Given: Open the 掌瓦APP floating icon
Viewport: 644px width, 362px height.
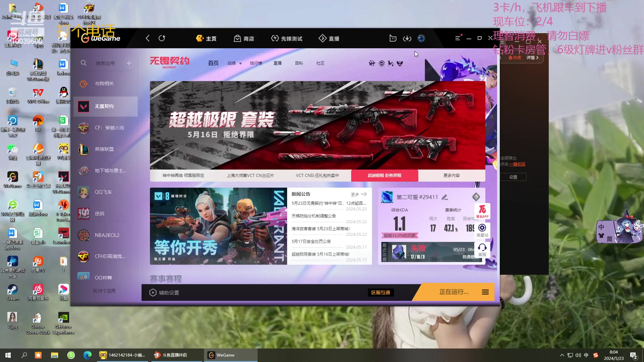Looking at the screenshot, I should [x=482, y=212].
